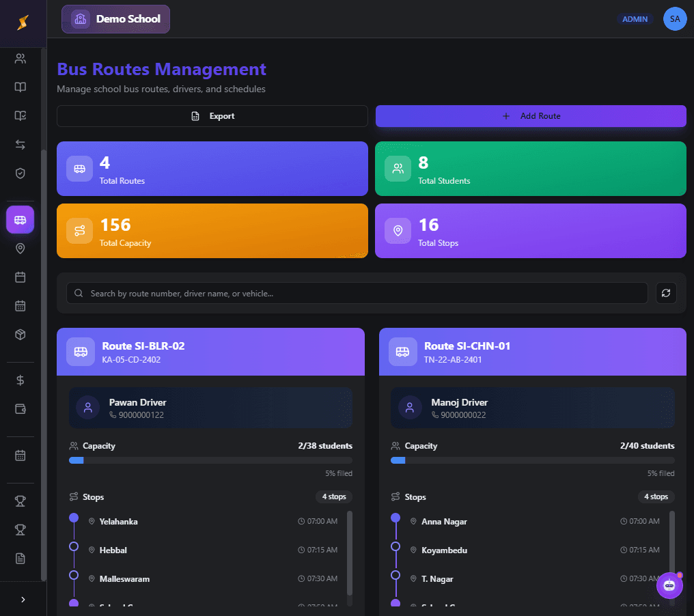Select the Hebbal stop
The height and width of the screenshot is (616, 694).
point(113,550)
